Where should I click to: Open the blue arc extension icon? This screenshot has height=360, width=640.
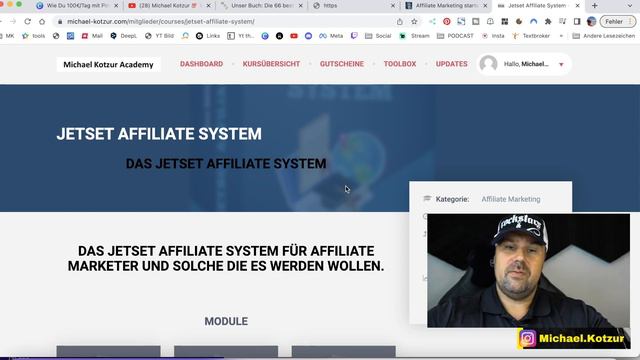click(533, 22)
